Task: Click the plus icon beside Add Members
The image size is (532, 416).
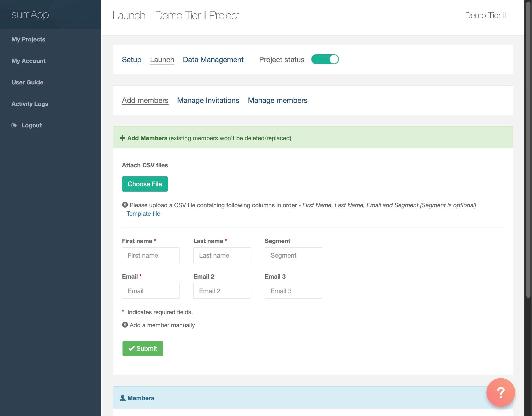Action: [122, 138]
